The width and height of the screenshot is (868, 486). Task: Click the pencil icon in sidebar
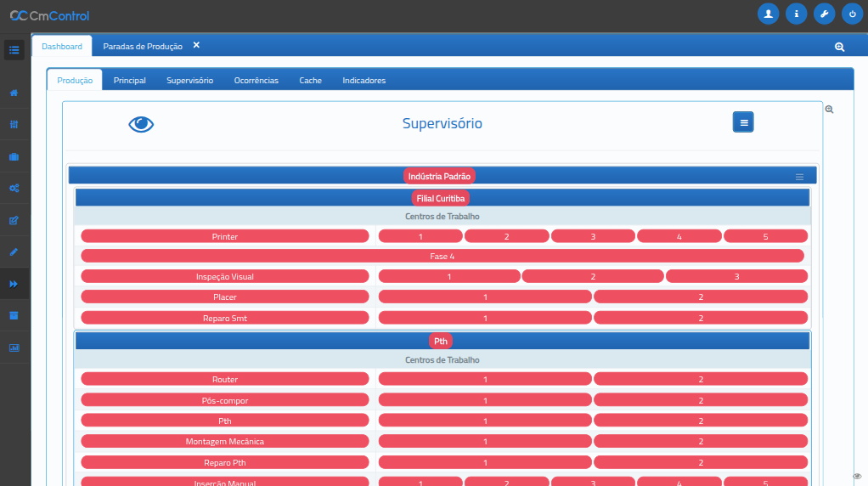point(14,252)
